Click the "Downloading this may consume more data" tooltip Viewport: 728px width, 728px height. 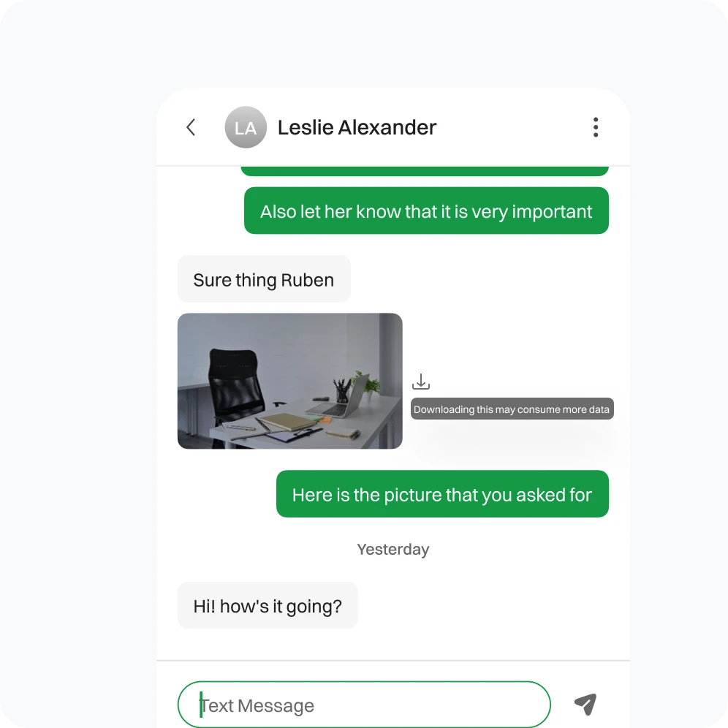tap(512, 409)
